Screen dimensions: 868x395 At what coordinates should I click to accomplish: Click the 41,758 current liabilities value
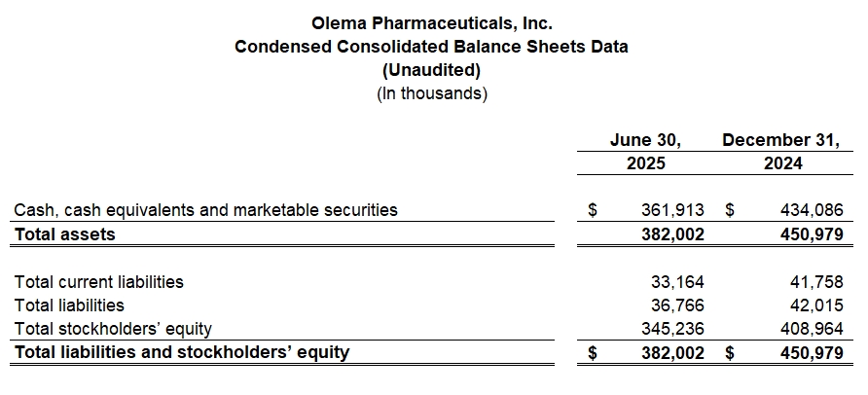[x=816, y=282]
